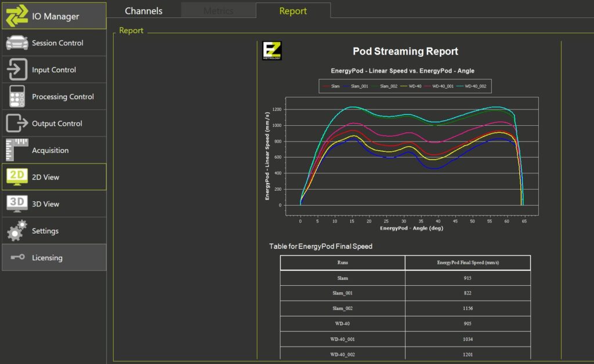
Task: Open Settings gears icon
Action: [x=17, y=231]
